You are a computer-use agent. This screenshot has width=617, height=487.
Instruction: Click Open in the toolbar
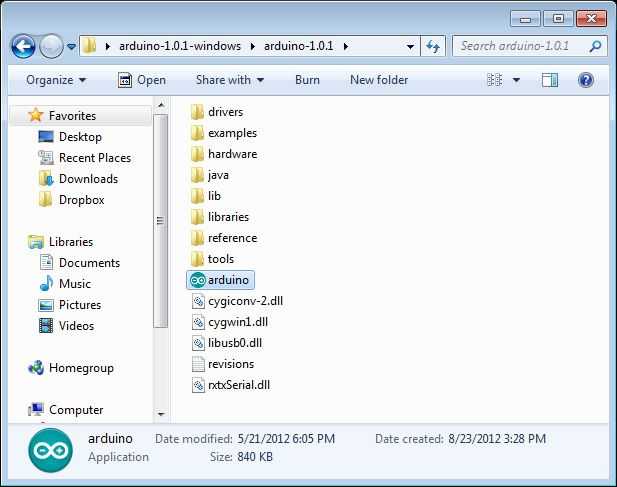pos(142,80)
